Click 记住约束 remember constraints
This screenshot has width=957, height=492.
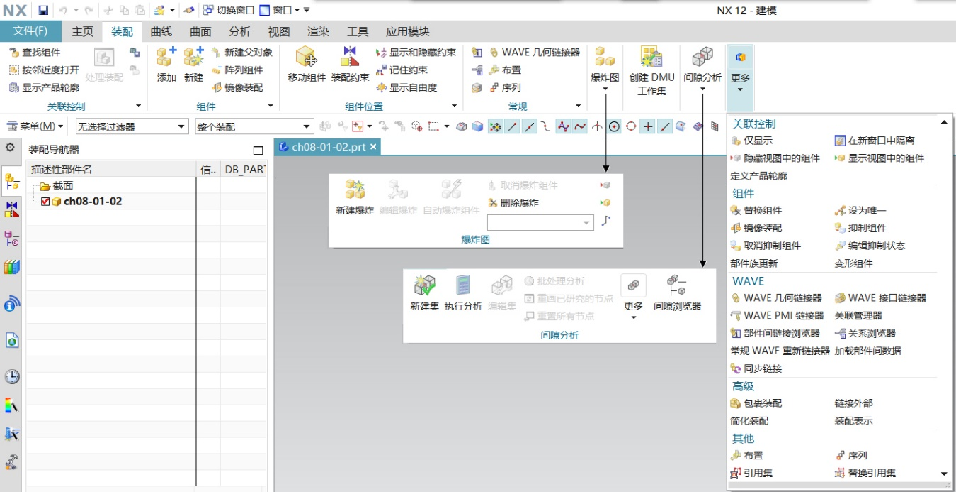pos(402,70)
